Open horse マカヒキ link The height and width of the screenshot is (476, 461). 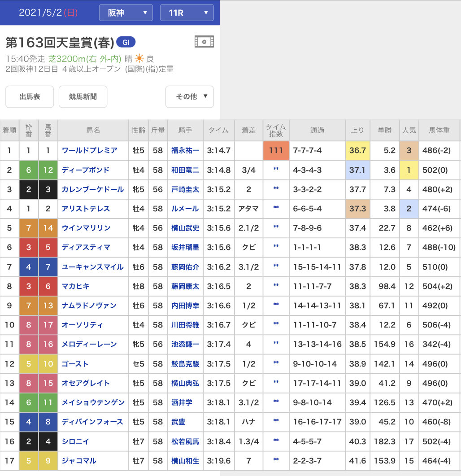coord(76,286)
